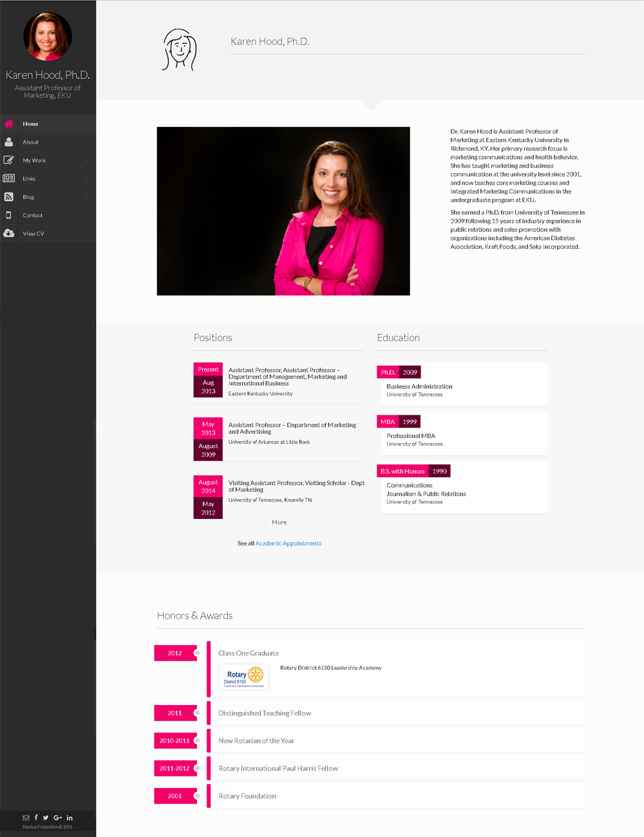Select the 2012 honors timeline marker
Viewport: 644px width, 837px height.
point(175,653)
